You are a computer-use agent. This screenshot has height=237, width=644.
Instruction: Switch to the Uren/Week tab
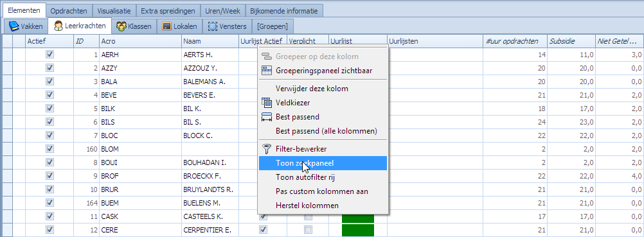(223, 11)
